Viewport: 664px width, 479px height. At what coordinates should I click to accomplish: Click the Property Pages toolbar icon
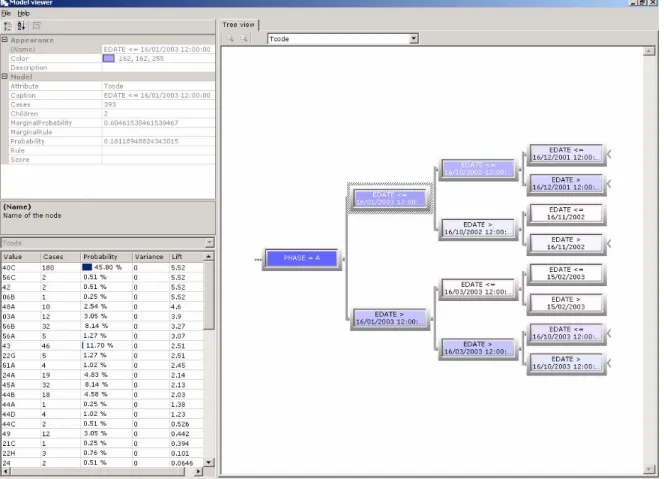tap(37, 26)
